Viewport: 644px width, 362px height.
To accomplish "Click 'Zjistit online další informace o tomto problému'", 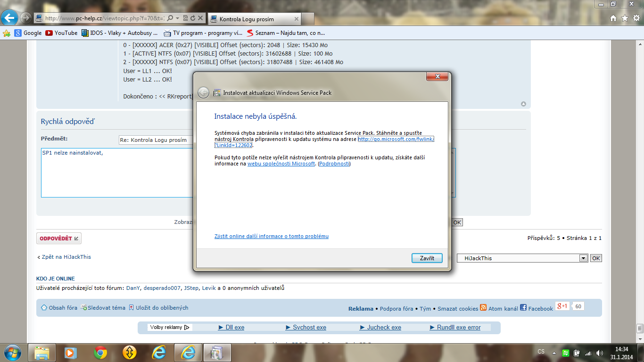I will [x=272, y=236].
